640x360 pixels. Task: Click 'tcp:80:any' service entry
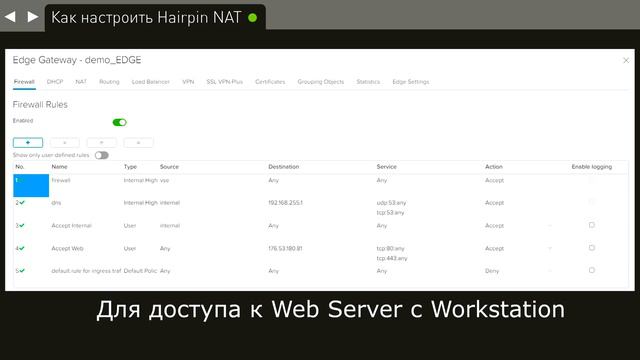(390, 248)
